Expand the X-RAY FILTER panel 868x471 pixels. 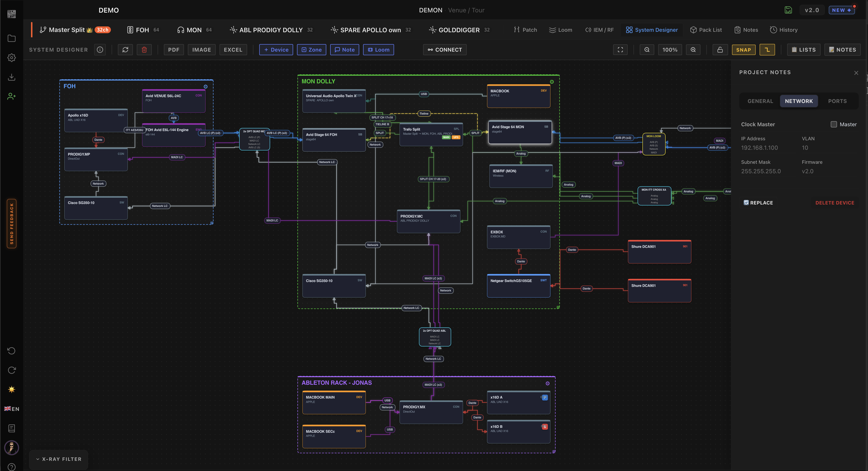pos(59,459)
